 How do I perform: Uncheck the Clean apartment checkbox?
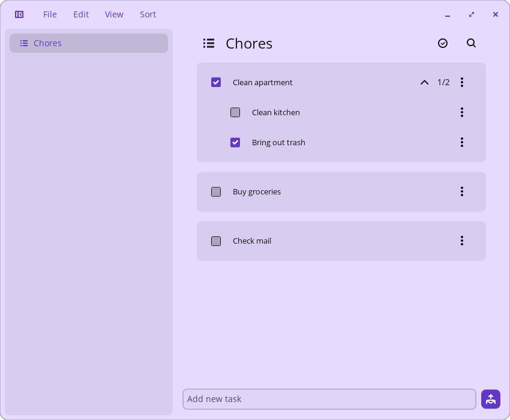coord(216,82)
